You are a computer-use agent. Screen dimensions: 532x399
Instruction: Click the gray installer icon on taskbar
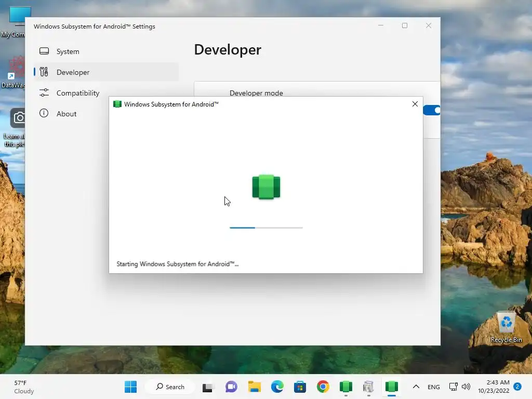368,387
